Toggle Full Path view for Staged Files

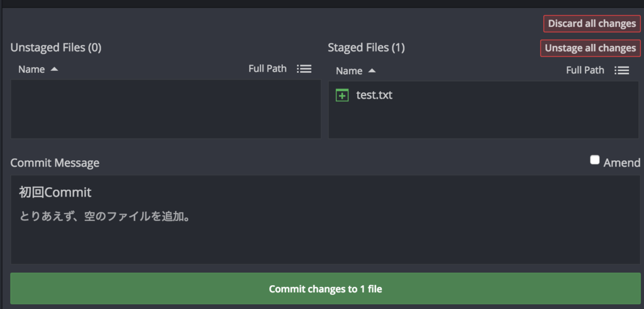click(x=585, y=70)
